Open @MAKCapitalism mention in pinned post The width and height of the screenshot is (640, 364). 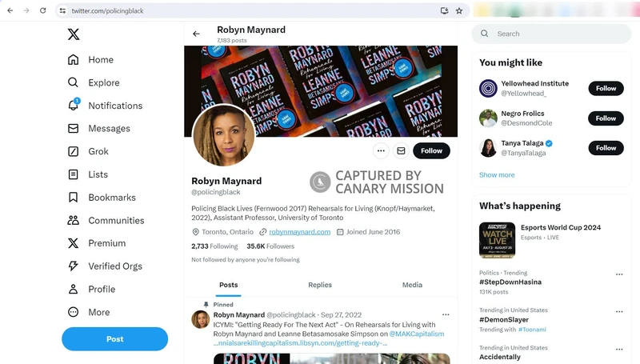416,334
